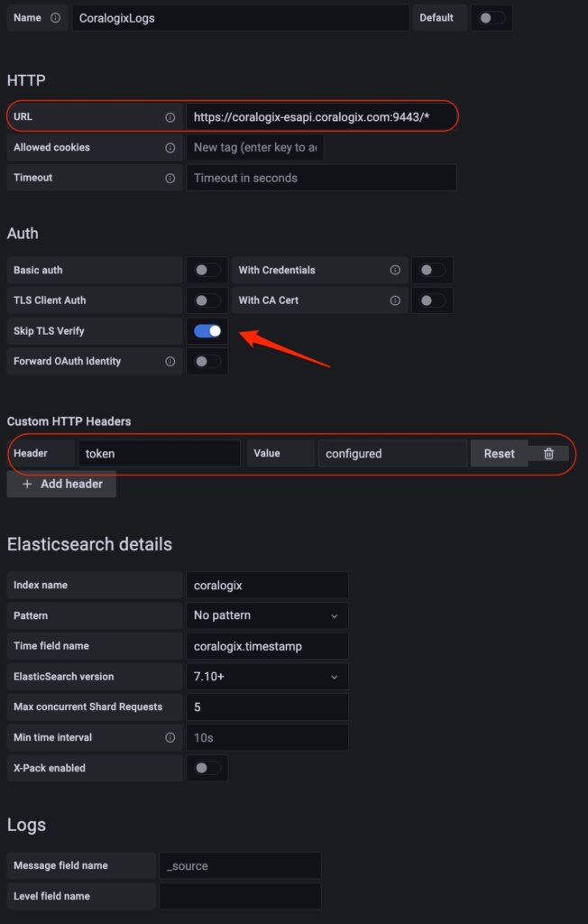Click the Allowed cookies info icon
The image size is (588, 924).
coord(170,148)
